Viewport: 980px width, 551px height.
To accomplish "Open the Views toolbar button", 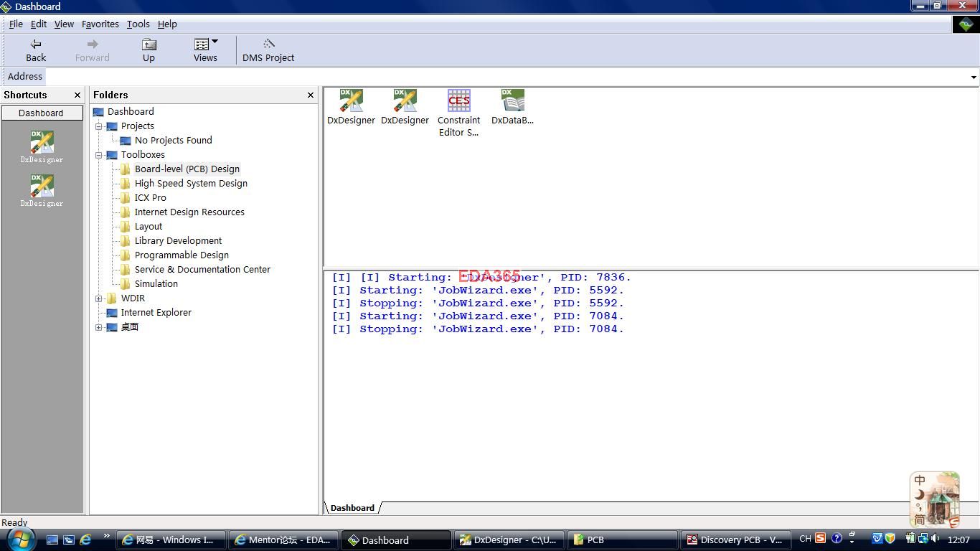I will [x=205, y=50].
